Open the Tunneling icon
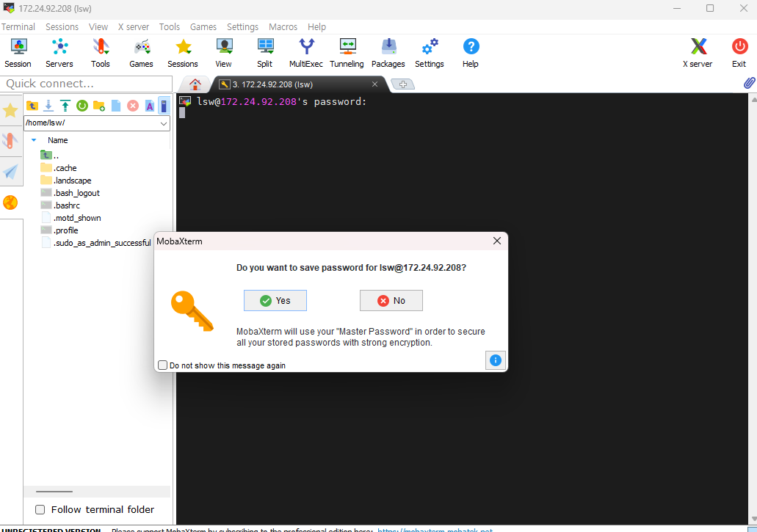Image resolution: width=757 pixels, height=532 pixels. (347, 53)
